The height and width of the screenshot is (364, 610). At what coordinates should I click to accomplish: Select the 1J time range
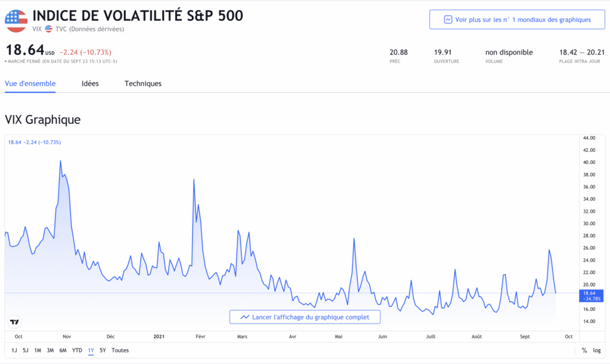point(14,350)
